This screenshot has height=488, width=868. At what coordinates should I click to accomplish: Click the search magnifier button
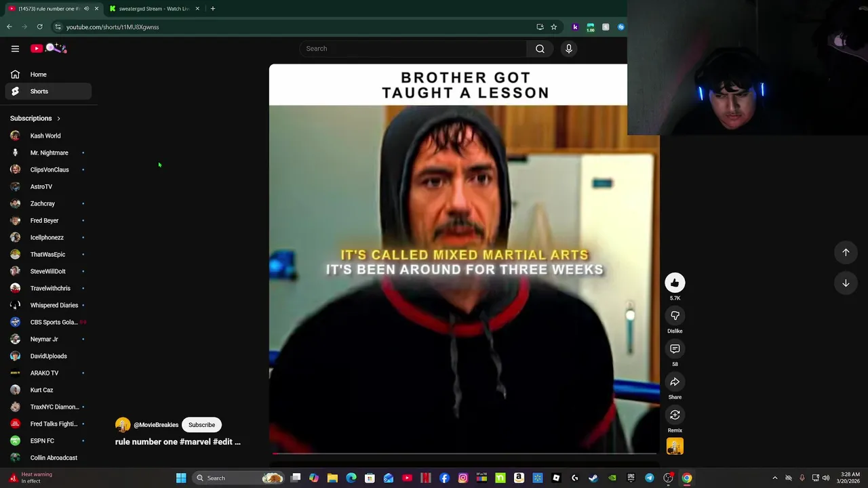click(x=540, y=49)
